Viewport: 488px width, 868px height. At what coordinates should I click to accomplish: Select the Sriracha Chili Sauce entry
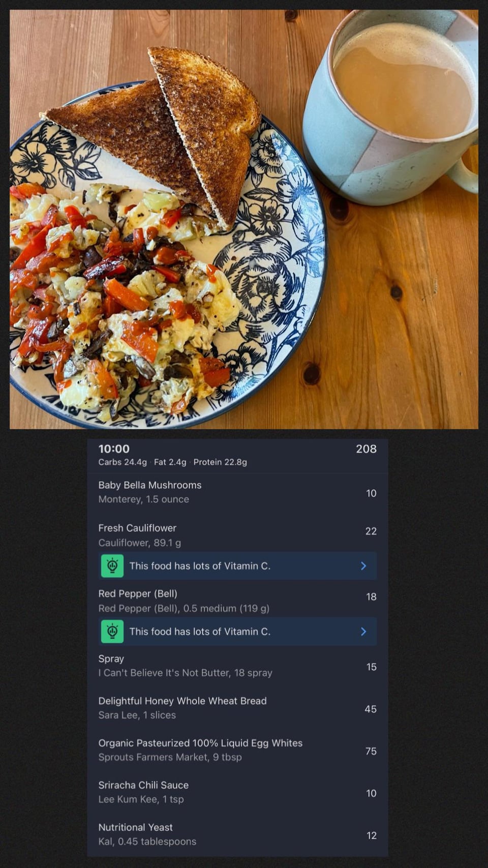tap(237, 792)
